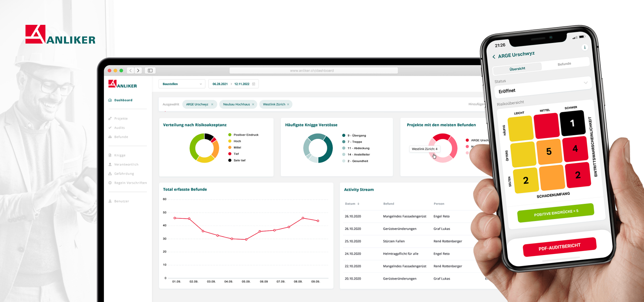Tap the black risk cell showing 1

[573, 123]
